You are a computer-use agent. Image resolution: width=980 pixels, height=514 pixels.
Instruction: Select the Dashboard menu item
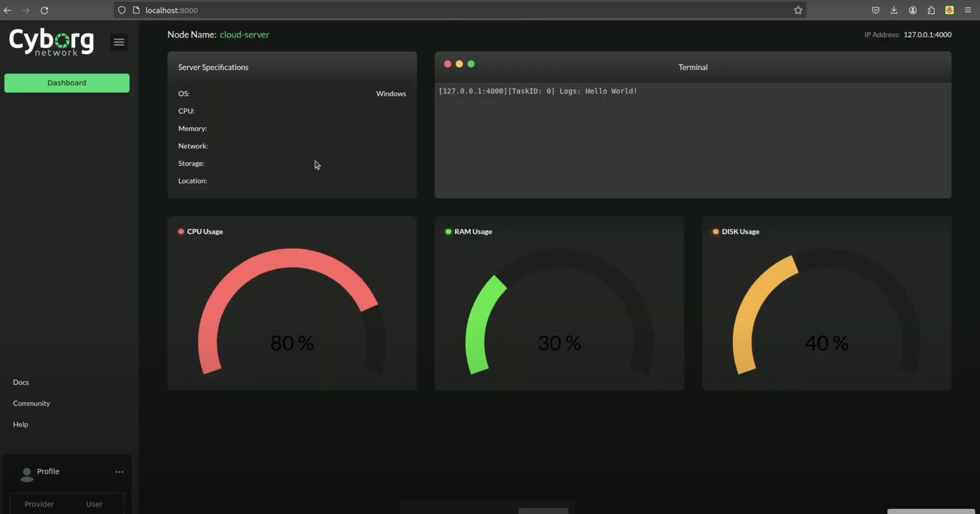(66, 83)
